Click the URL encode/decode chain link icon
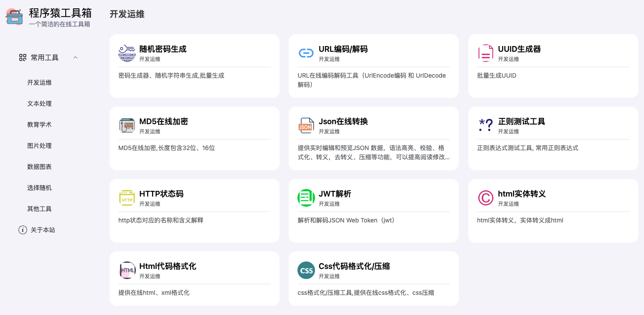 coord(306,53)
